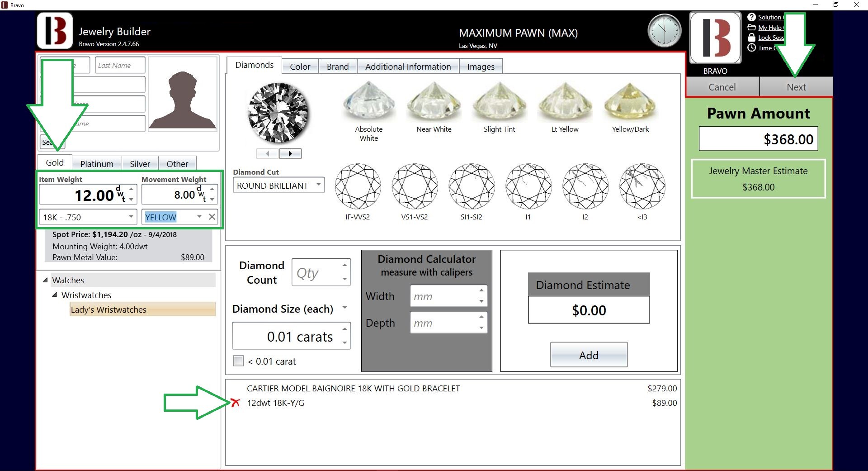Image resolution: width=868 pixels, height=471 pixels.
Task: Switch to the Color tab
Action: [300, 67]
